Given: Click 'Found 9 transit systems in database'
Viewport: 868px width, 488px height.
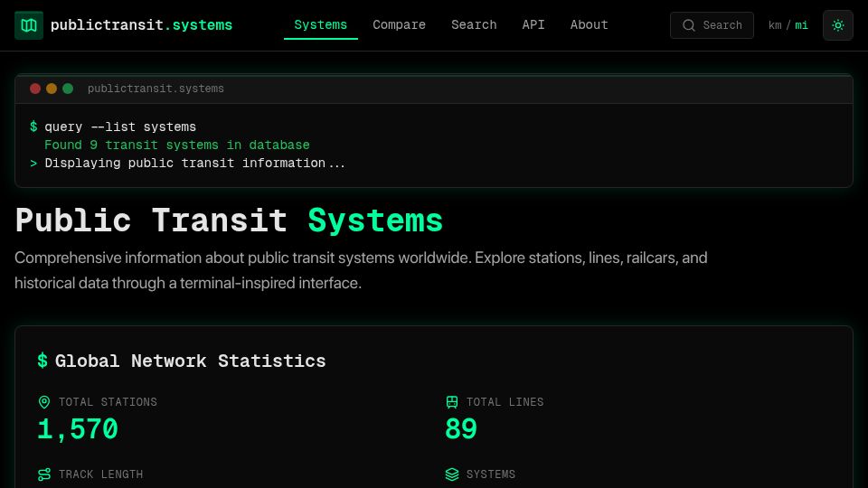Looking at the screenshot, I should pos(177,145).
